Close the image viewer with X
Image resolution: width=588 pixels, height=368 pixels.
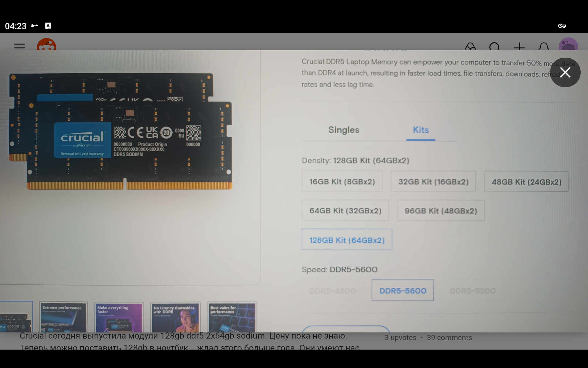coord(565,72)
